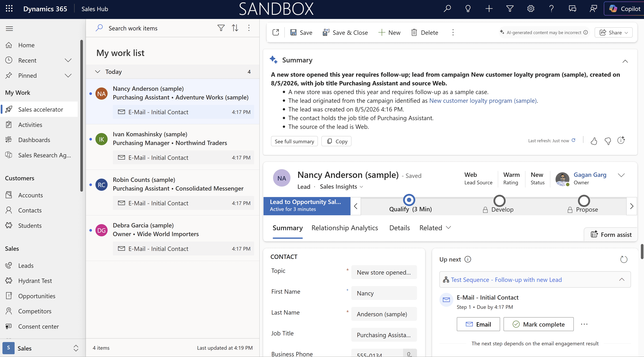Screen dimensions: 644x357
Task: Switch to Relationship Analytics tab
Action: coord(345,228)
